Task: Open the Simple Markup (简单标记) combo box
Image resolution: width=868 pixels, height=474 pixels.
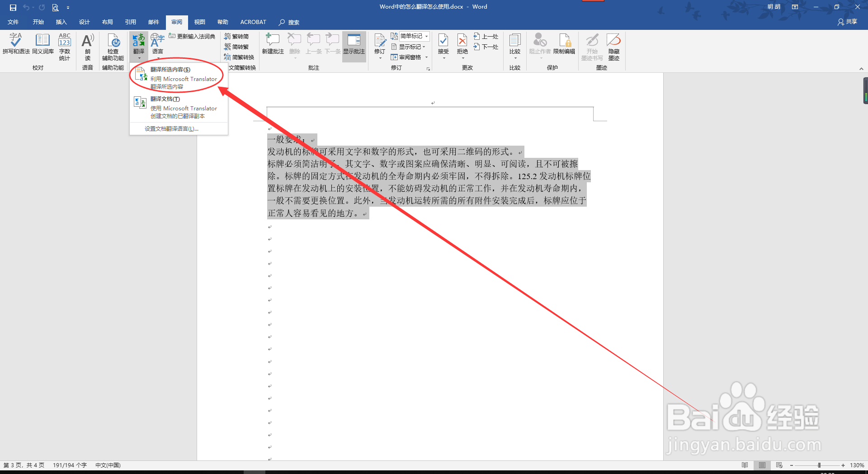Action: (414, 36)
